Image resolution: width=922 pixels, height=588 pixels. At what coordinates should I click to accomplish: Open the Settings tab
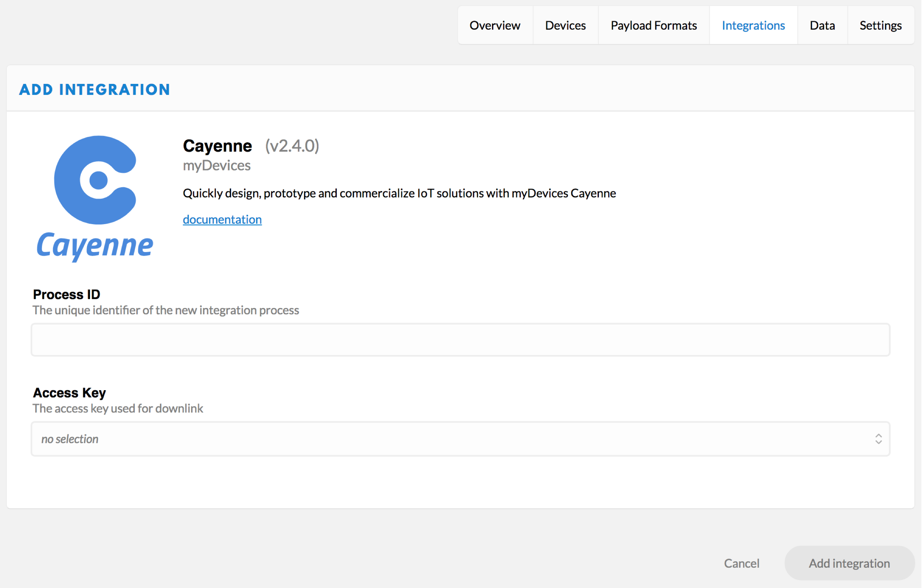pos(880,25)
